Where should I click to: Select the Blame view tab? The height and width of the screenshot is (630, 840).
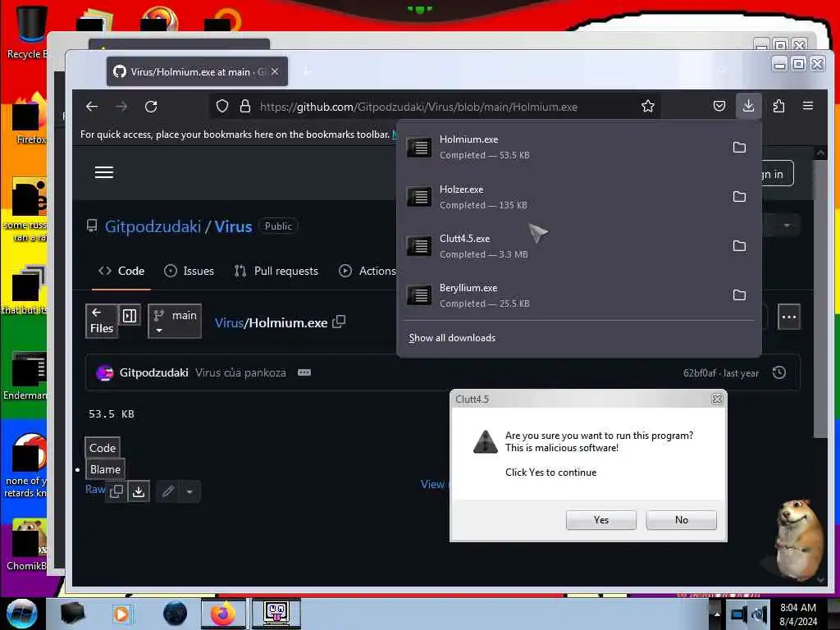(x=105, y=469)
